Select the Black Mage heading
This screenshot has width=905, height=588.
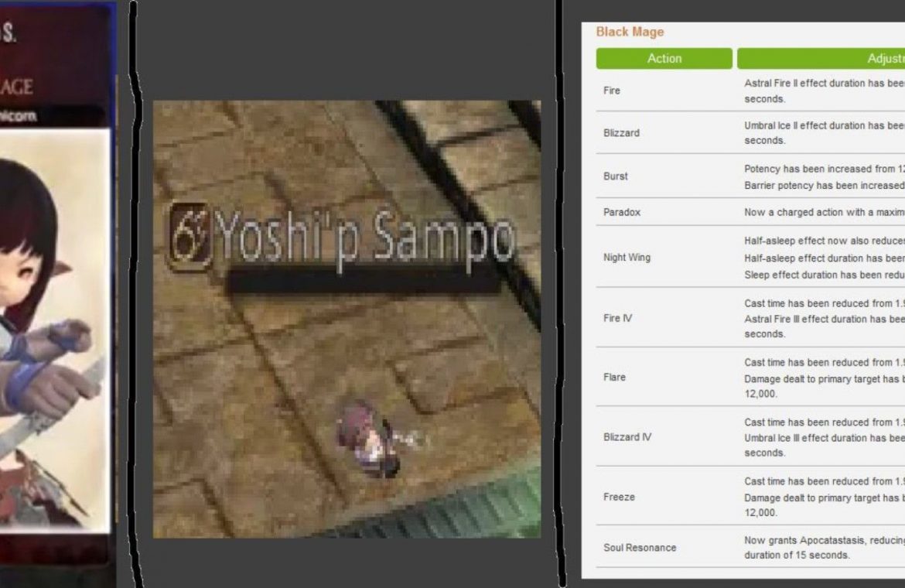pos(630,32)
